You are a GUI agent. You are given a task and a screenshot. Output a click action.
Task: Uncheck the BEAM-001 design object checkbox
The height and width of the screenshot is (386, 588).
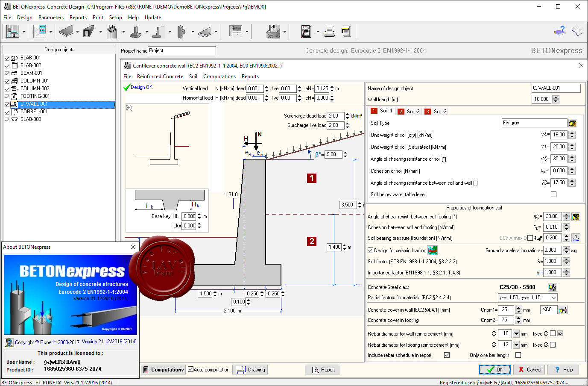(7, 74)
